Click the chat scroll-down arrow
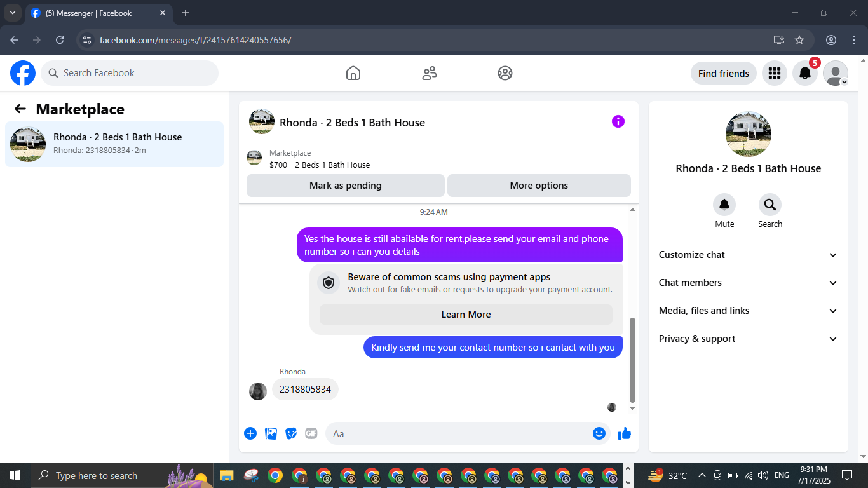 (632, 408)
